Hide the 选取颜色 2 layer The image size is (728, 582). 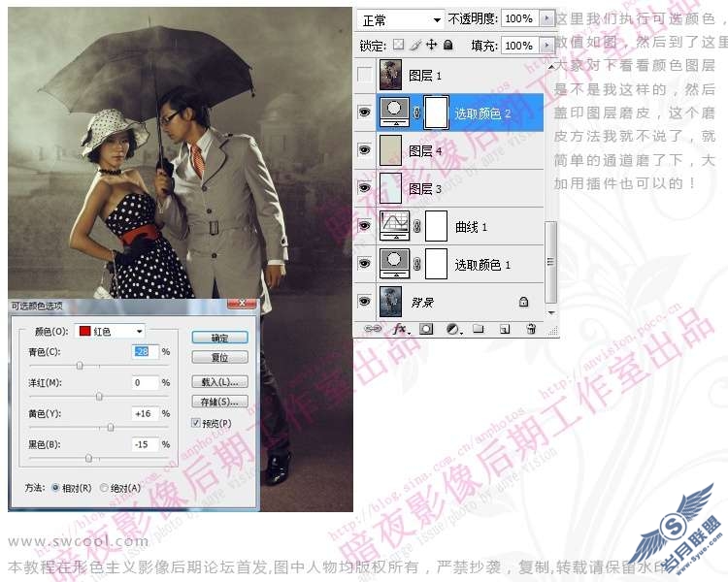click(x=364, y=112)
